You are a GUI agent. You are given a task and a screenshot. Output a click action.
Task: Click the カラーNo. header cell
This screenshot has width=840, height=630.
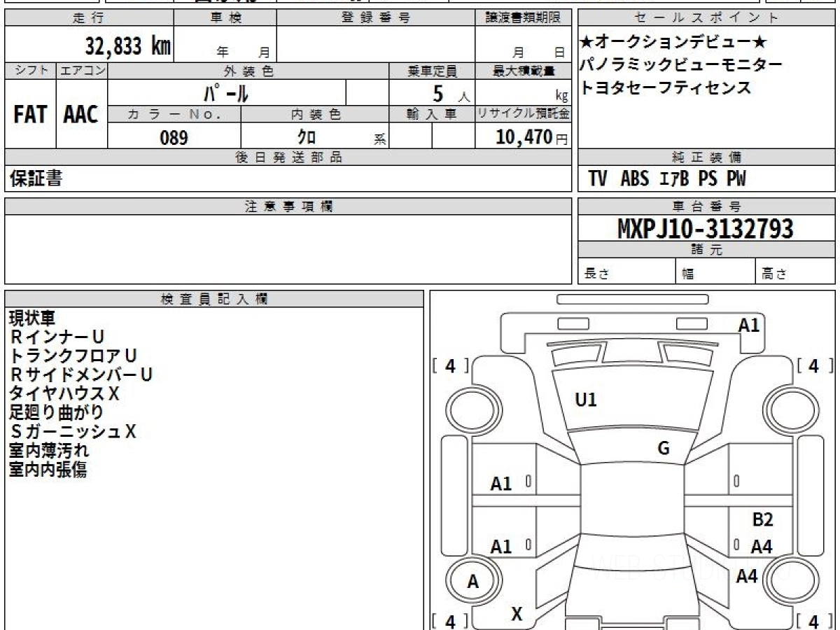click(x=174, y=114)
